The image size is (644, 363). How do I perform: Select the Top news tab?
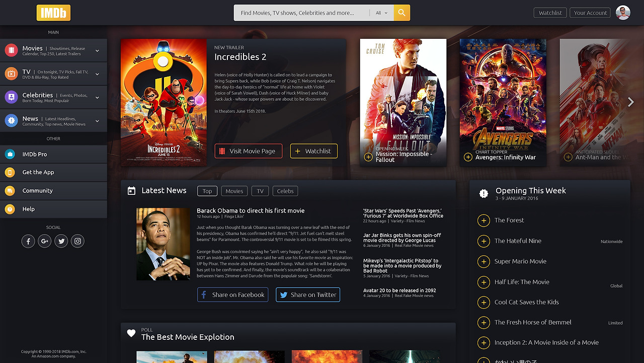207,191
